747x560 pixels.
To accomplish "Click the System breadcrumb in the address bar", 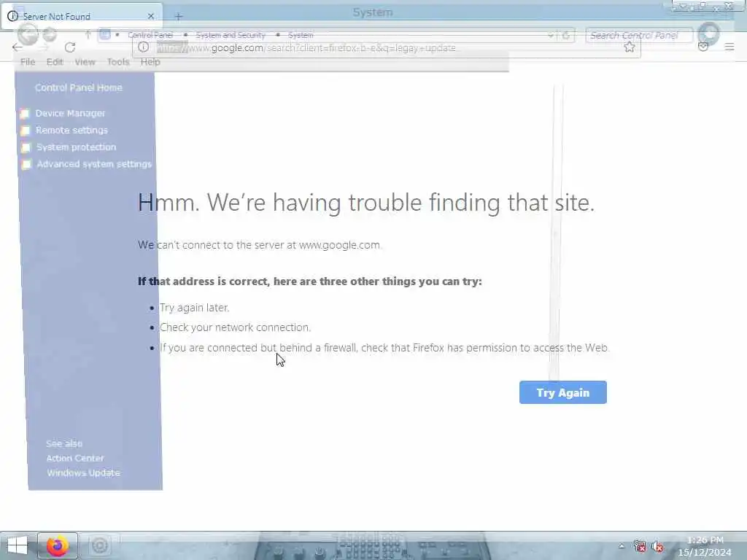I will pos(301,35).
